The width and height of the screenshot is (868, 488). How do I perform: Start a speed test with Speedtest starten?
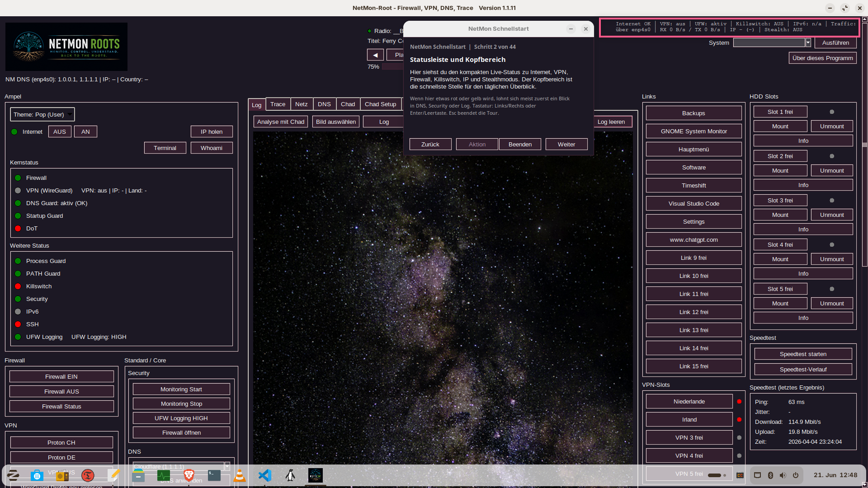803,354
